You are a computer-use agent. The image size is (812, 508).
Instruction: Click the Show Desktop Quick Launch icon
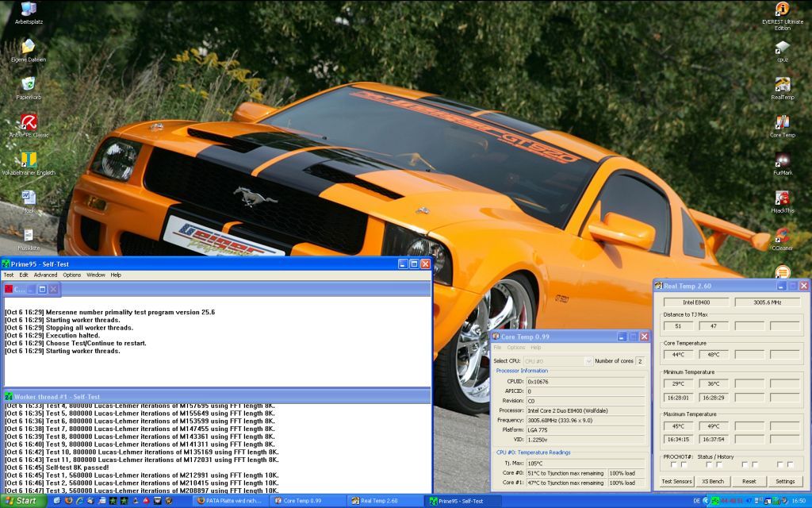pos(57,501)
